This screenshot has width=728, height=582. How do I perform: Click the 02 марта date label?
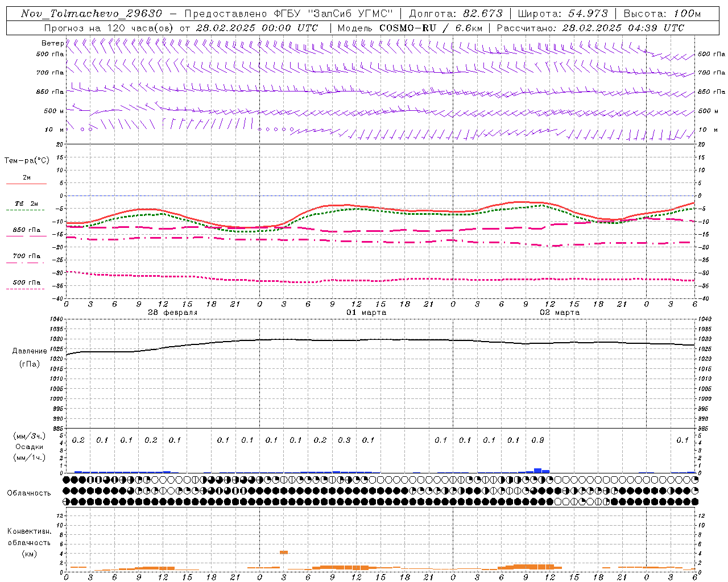pyautogui.click(x=560, y=313)
